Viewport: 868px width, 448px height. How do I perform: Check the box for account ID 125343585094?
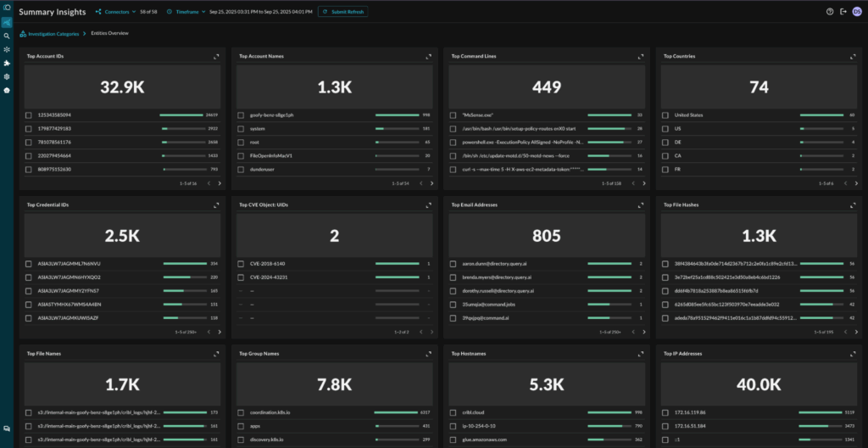click(29, 115)
